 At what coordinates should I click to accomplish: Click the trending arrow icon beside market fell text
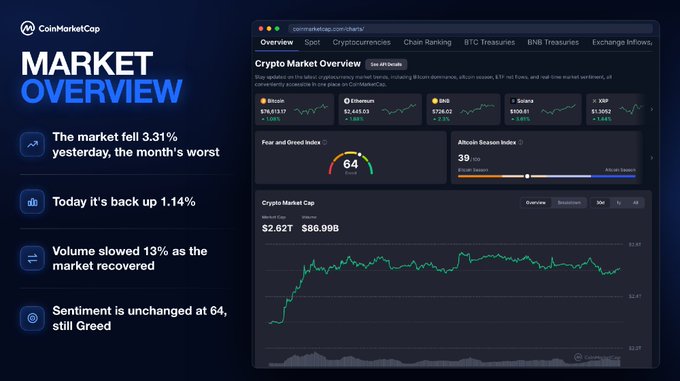tap(32, 144)
